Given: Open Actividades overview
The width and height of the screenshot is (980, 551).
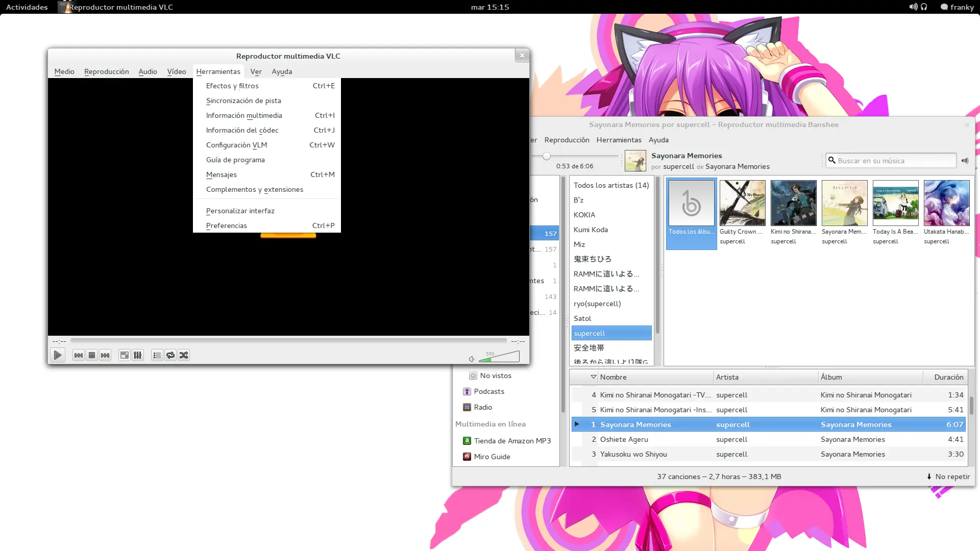Looking at the screenshot, I should tap(27, 7).
